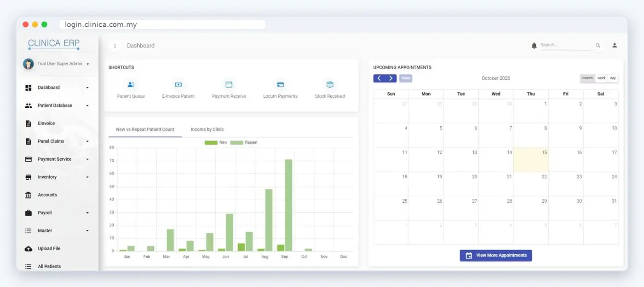Viewport: 644px width, 287px height.
Task: Toggle the Repeat series in chart legend
Action: [x=244, y=142]
